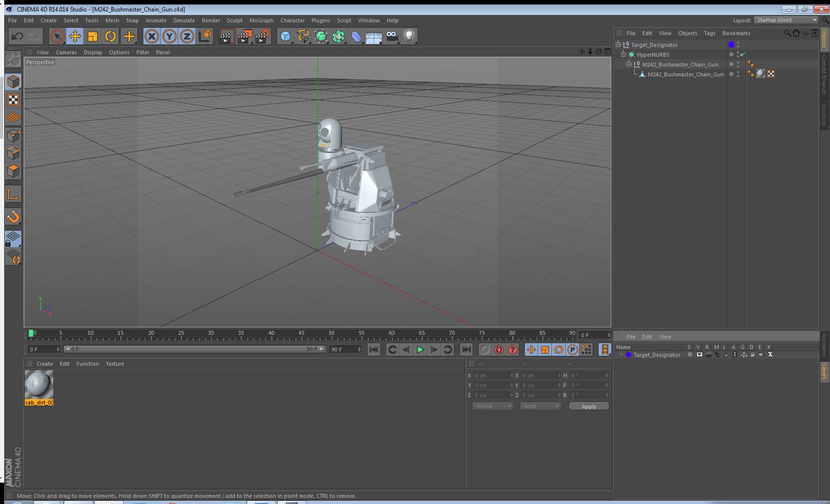This screenshot has height=504, width=830.
Task: Select the Enable Snap magnet icon
Action: (x=13, y=217)
